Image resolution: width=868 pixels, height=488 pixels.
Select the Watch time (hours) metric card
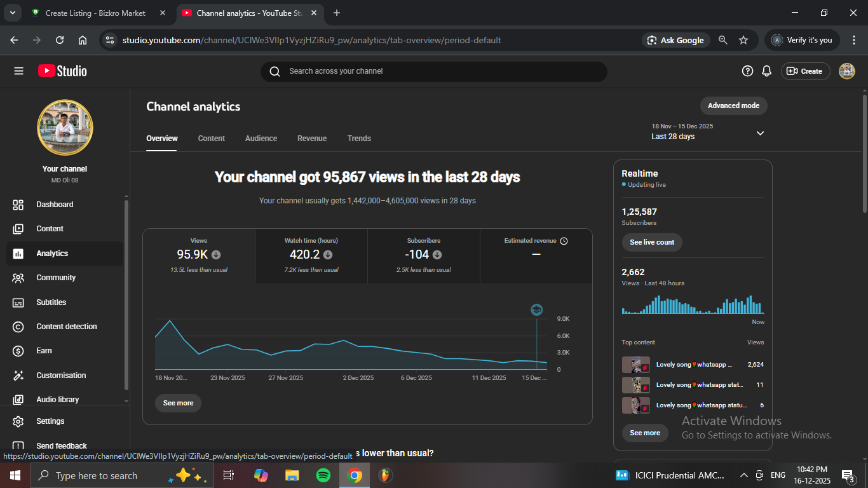(311, 255)
